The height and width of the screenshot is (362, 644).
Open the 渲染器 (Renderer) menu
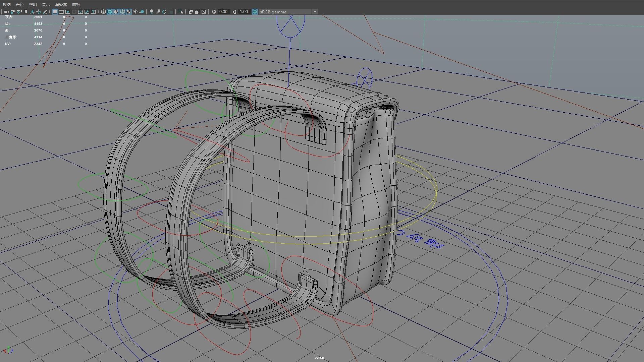point(61,4)
